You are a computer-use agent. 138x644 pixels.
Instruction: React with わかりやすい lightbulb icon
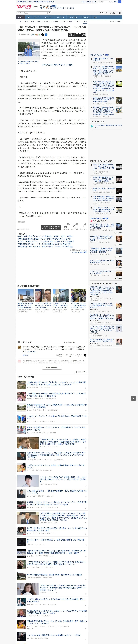[74, 227]
